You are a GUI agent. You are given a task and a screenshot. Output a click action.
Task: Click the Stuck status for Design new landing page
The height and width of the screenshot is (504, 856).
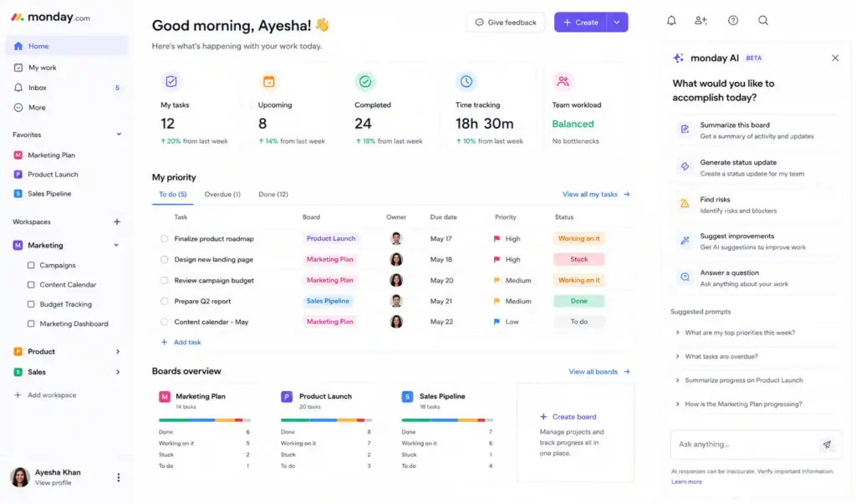[578, 259]
